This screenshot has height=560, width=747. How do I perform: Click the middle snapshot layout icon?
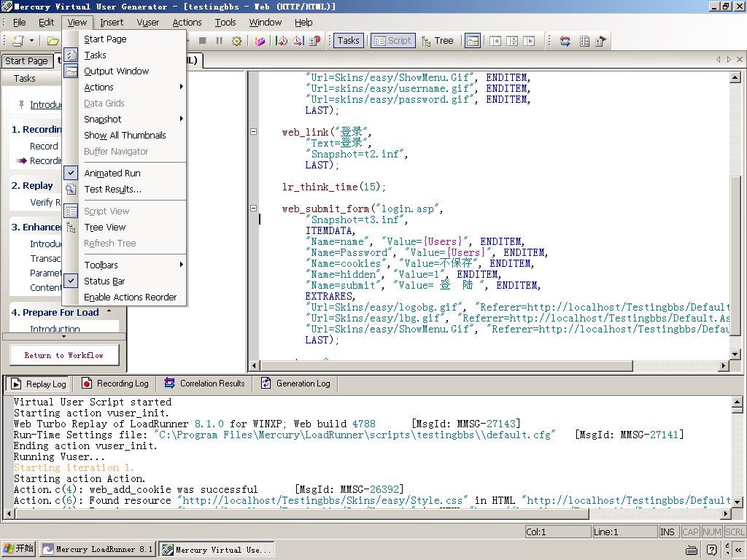point(512,41)
